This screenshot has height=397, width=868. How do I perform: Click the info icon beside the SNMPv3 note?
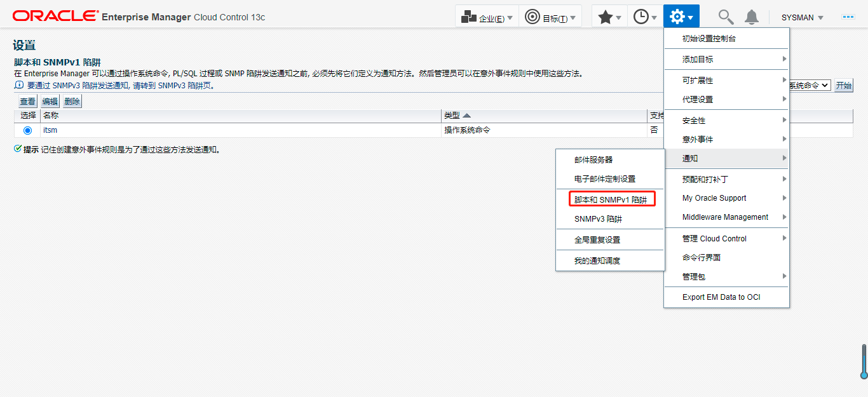[x=18, y=84]
